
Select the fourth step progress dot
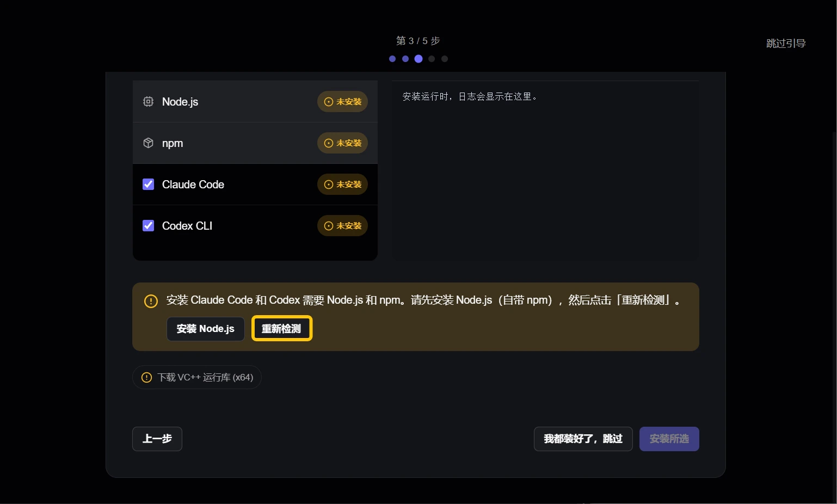[432, 59]
